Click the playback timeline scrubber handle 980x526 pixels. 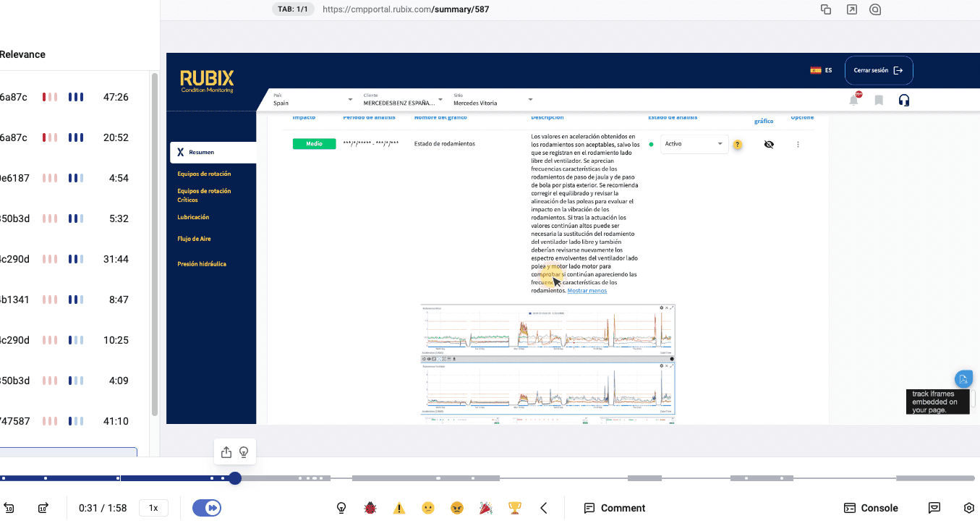click(235, 478)
